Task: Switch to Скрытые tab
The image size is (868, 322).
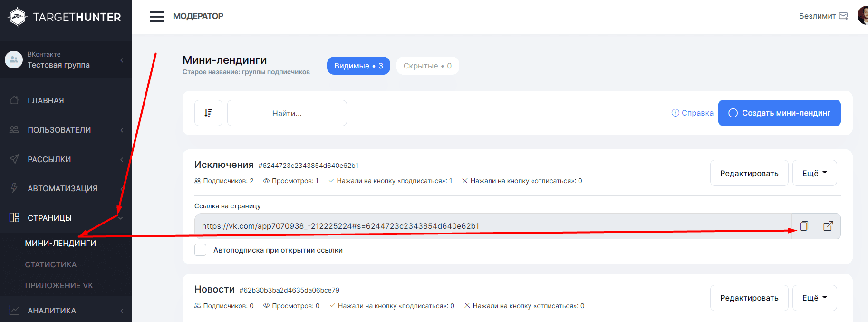Action: click(x=427, y=66)
